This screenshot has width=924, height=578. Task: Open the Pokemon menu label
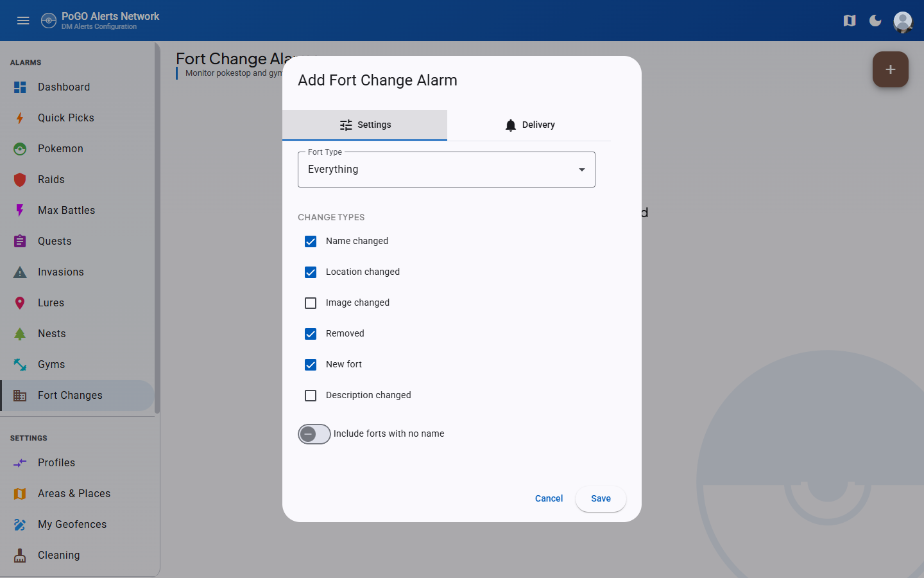pos(60,149)
